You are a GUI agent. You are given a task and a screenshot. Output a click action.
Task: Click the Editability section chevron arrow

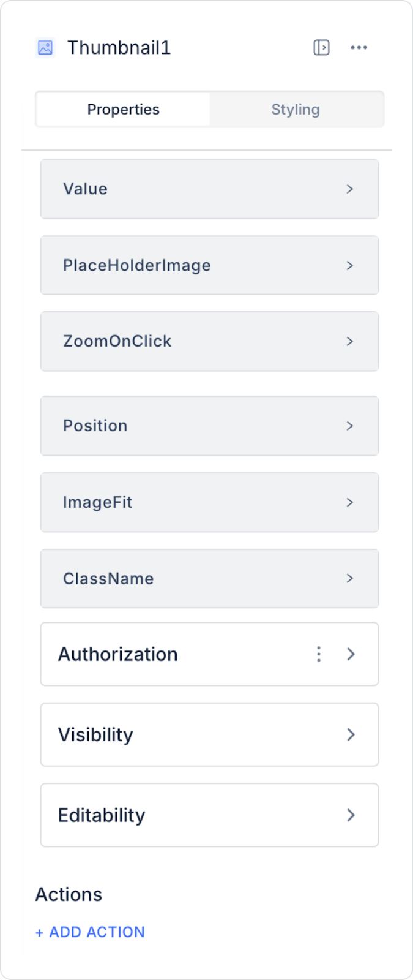351,815
